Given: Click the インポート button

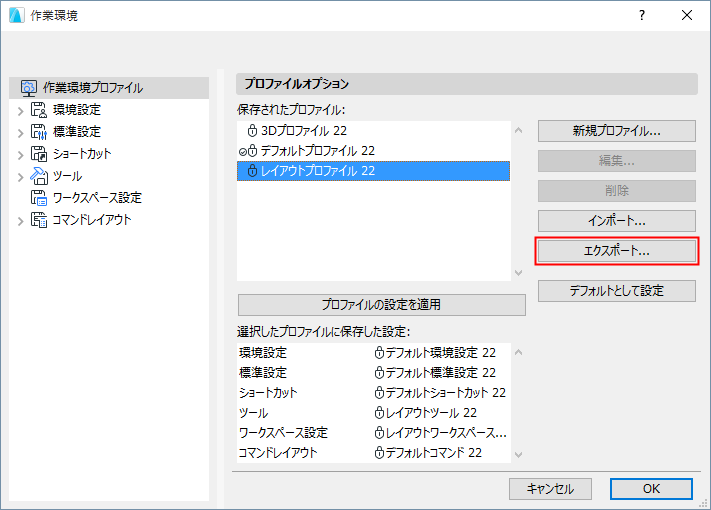Looking at the screenshot, I should tap(616, 221).
